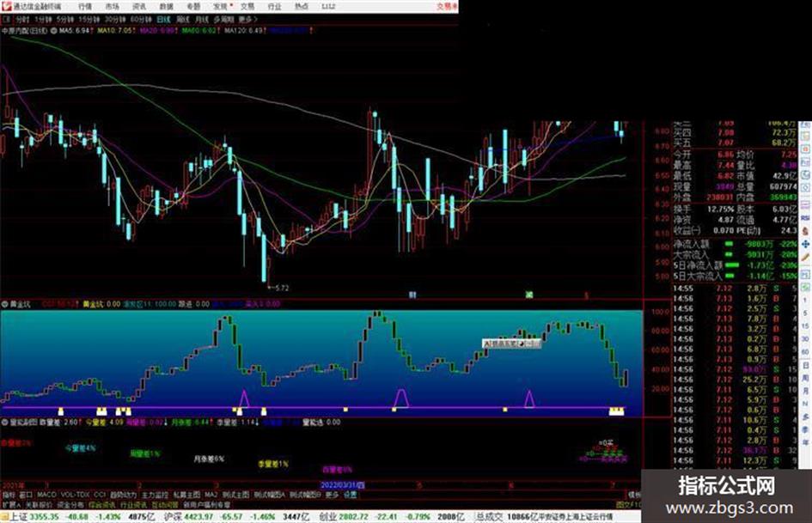Click the 上证 3355.35 index in status bar
Viewport: 812px width, 523px height.
click(x=34, y=516)
